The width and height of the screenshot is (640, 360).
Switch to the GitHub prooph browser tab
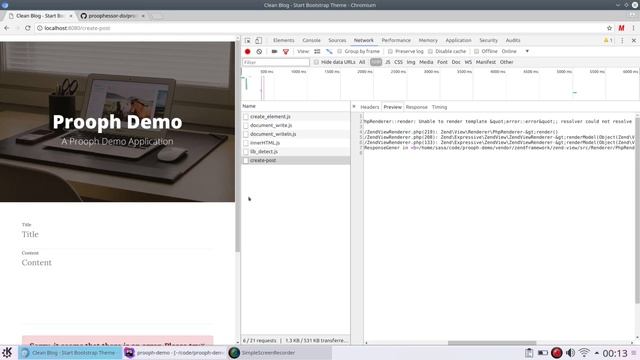[x=112, y=16]
